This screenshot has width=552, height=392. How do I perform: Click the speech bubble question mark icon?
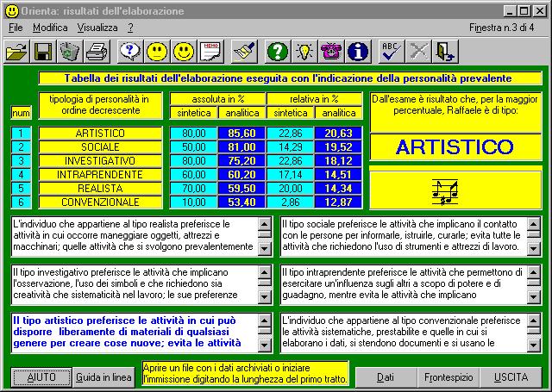pos(129,52)
